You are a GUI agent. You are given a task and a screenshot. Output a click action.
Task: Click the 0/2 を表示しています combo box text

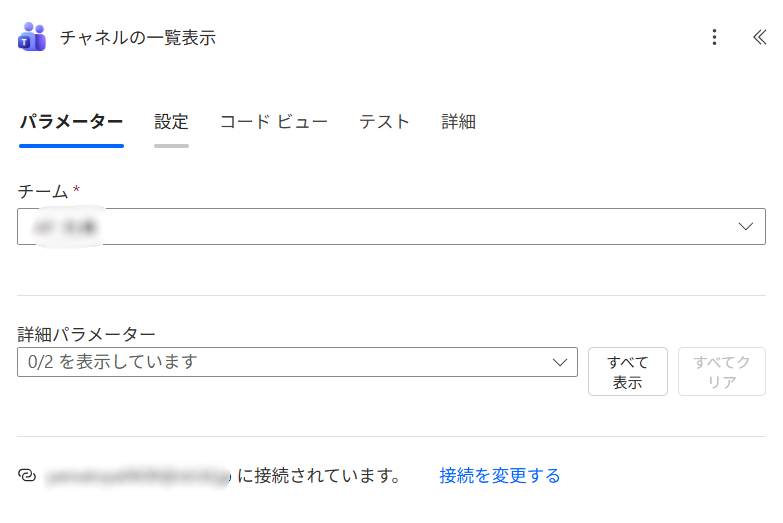(113, 362)
